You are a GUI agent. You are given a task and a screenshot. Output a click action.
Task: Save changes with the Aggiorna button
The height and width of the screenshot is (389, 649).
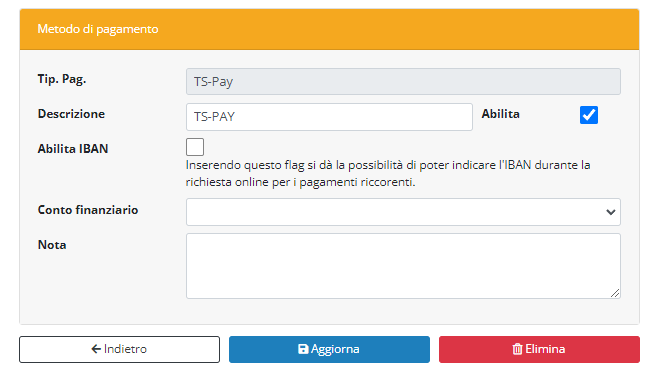point(329,349)
